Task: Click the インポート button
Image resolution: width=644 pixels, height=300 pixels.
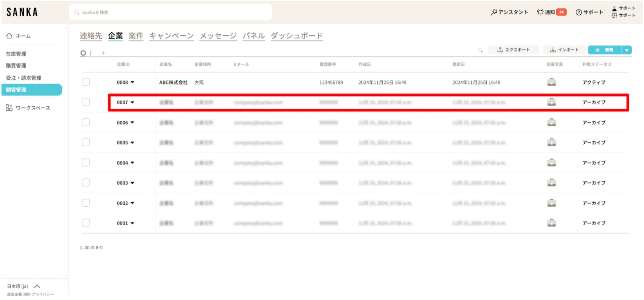Action: tap(565, 50)
